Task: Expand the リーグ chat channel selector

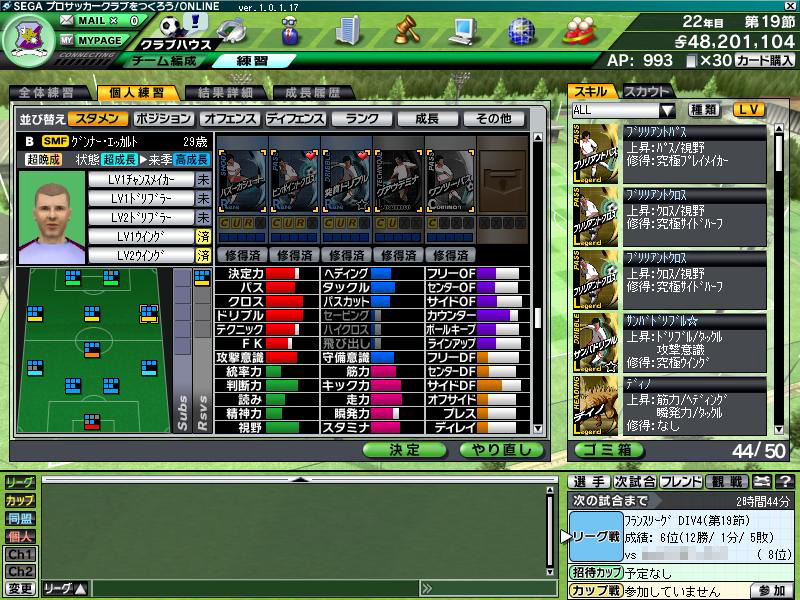Action: [x=66, y=588]
